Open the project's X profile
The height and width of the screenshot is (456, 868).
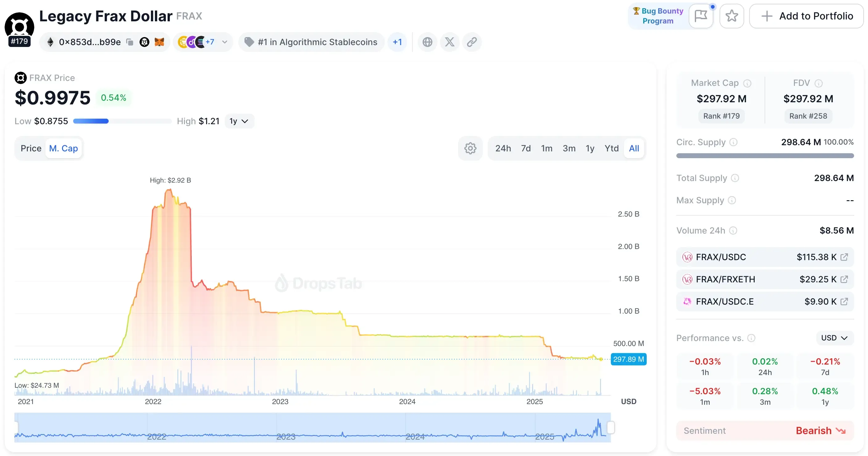[449, 42]
